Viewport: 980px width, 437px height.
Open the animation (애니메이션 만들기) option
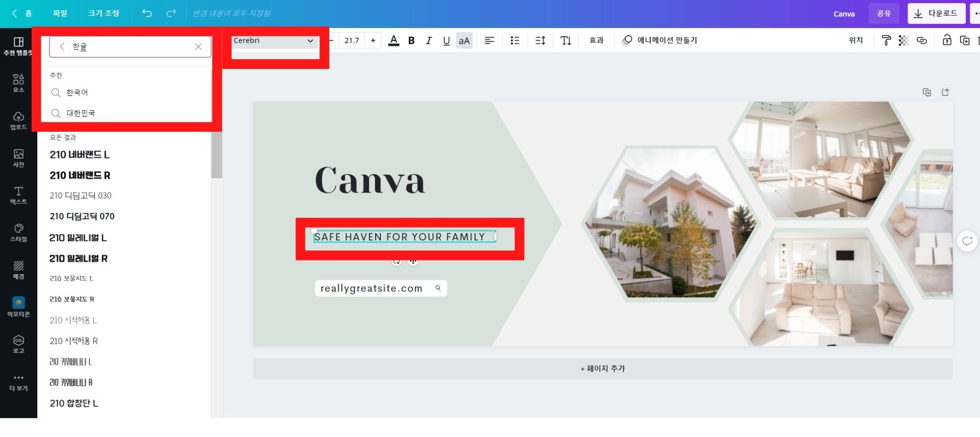pyautogui.click(x=659, y=40)
